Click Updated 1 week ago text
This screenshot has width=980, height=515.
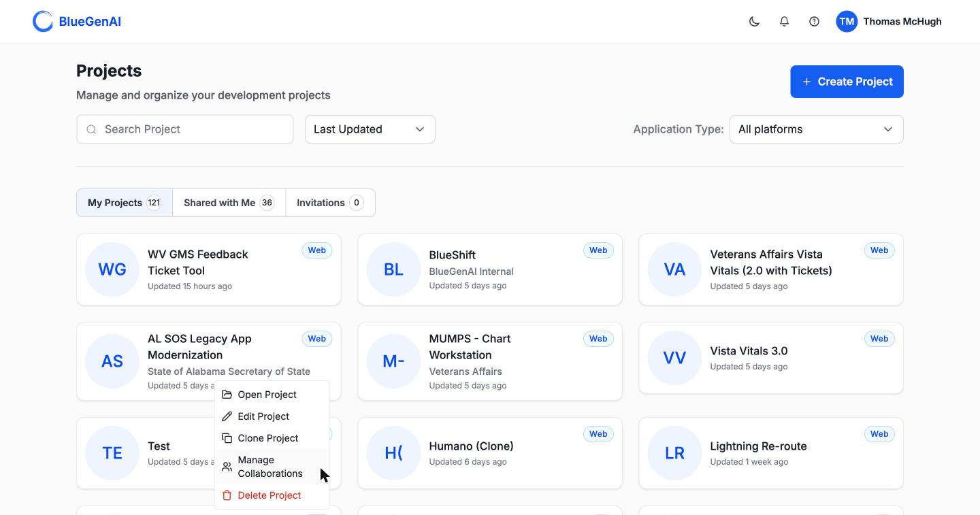[749, 462]
